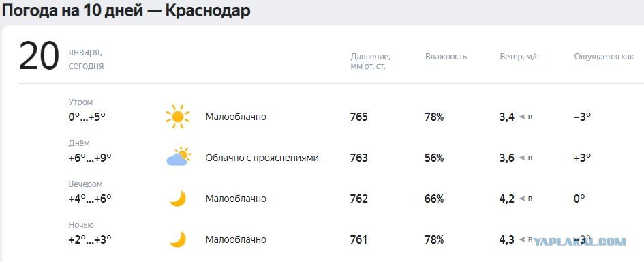Screen dimensions: 644x262
Task: Click the 'Ощущается как' column header
Action: click(x=604, y=57)
